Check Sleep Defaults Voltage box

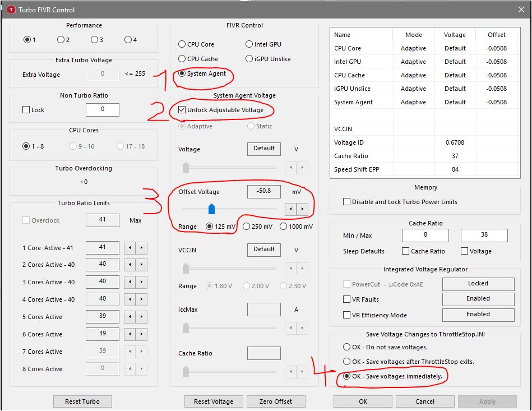476,251
